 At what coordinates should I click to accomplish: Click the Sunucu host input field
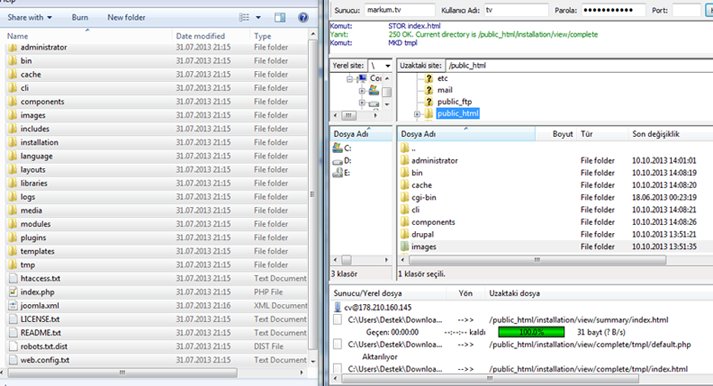[400, 10]
